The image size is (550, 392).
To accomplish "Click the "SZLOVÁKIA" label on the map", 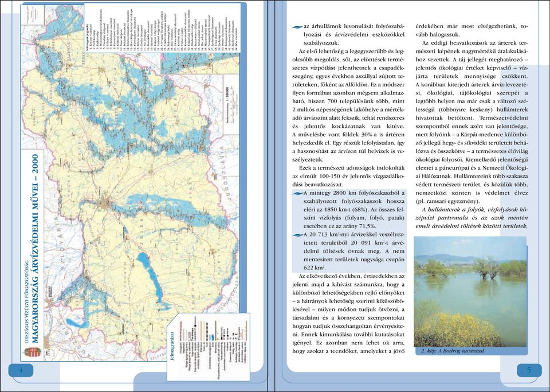I will [x=59, y=244].
